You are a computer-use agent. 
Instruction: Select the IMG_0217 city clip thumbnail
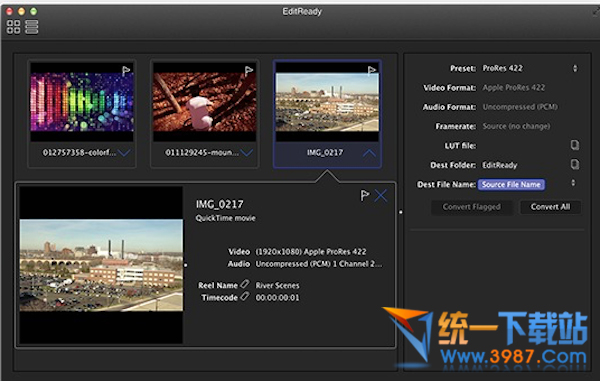[x=327, y=102]
